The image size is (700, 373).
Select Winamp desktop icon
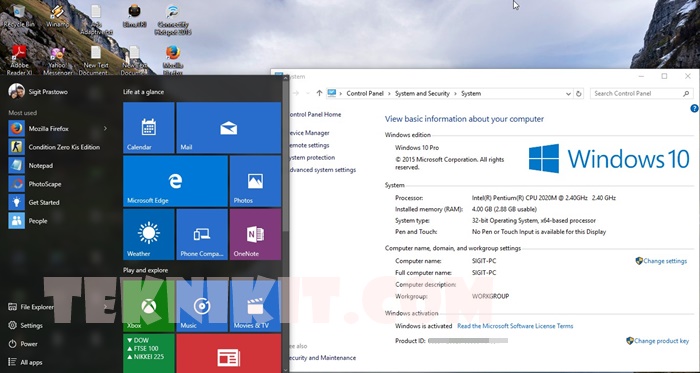pos(58,16)
